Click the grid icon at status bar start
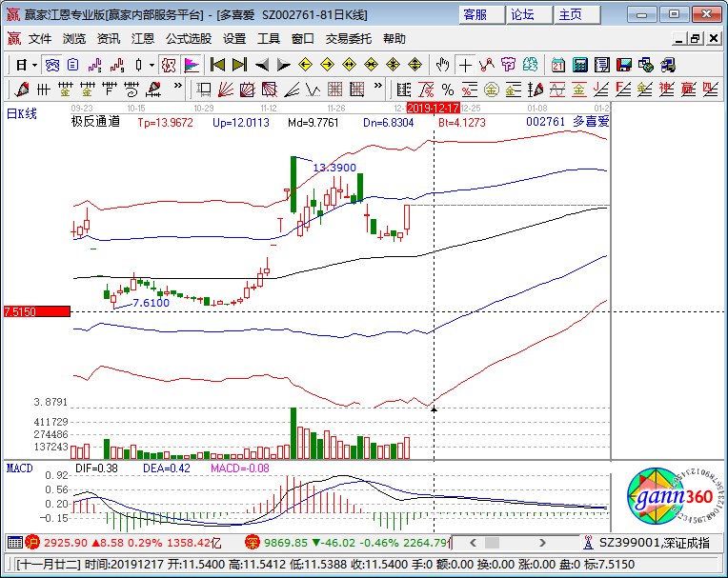The width and height of the screenshot is (728, 578). pos(15,542)
